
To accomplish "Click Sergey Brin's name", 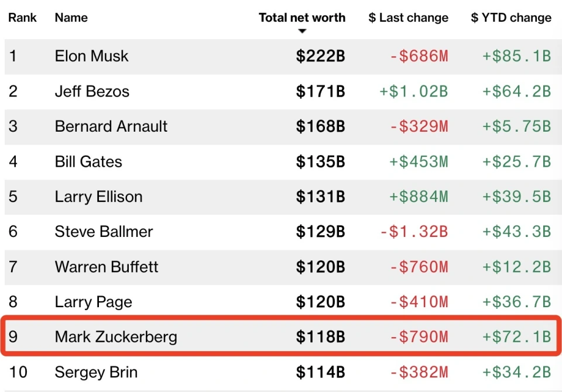I will pos(96,372).
